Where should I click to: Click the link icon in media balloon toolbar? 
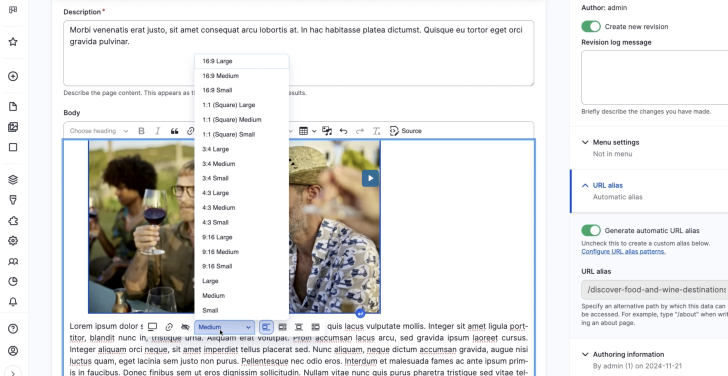[169, 327]
